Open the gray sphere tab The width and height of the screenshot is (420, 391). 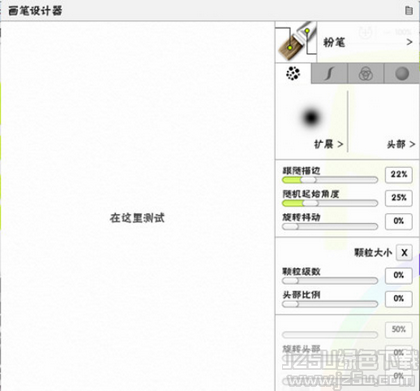tap(402, 73)
